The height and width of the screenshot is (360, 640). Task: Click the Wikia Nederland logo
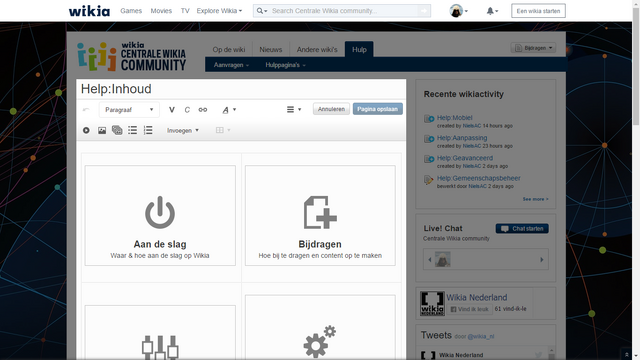pos(432,303)
